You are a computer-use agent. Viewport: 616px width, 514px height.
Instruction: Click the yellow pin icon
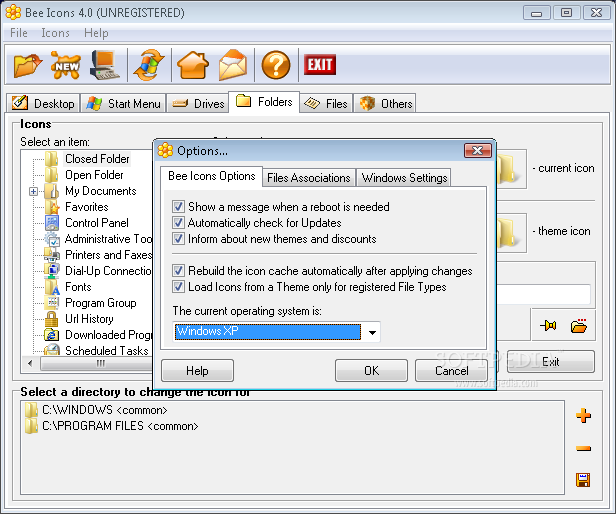click(x=548, y=325)
